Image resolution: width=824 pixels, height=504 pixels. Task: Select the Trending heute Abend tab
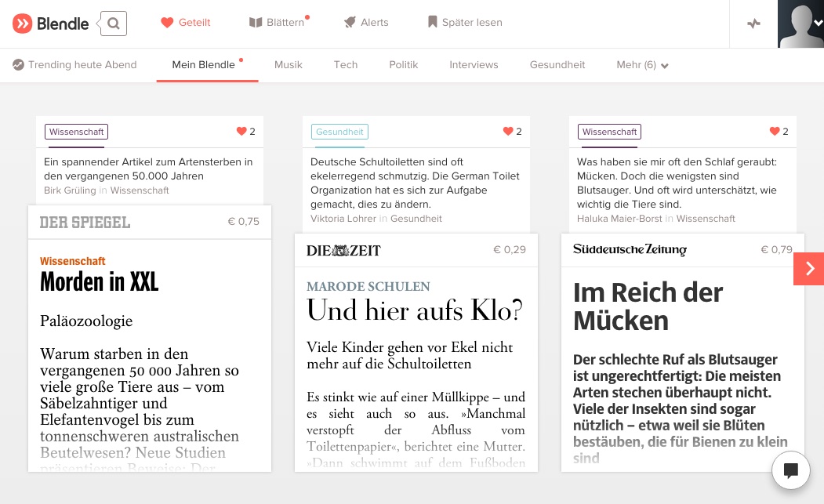coord(74,65)
